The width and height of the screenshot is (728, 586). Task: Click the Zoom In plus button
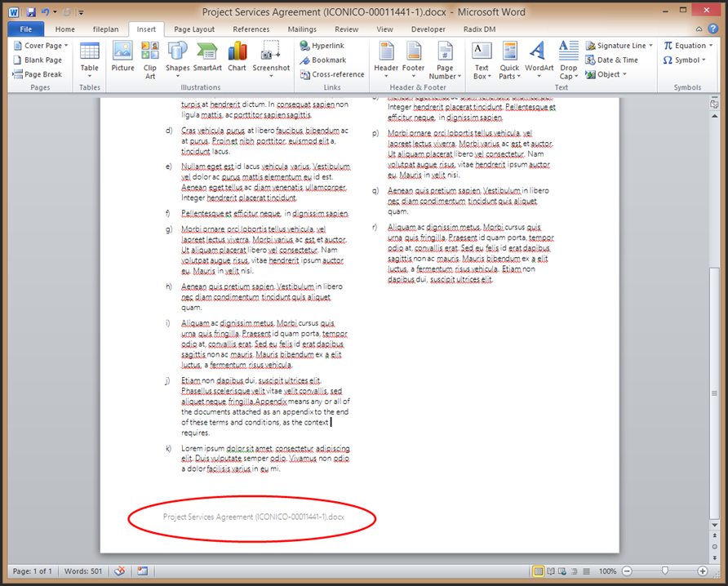click(703, 571)
